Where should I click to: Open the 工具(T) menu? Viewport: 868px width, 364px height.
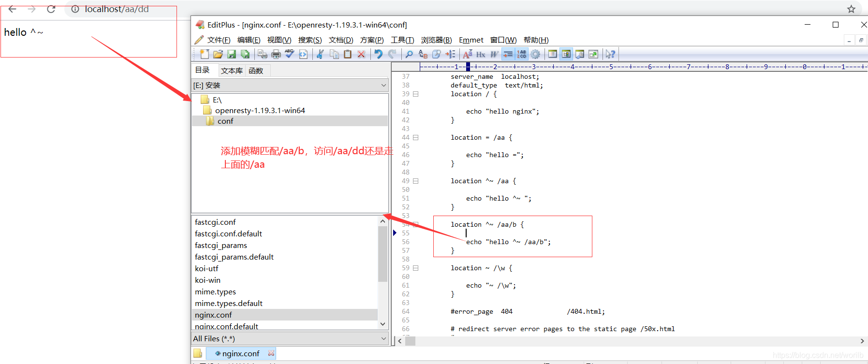click(x=402, y=40)
